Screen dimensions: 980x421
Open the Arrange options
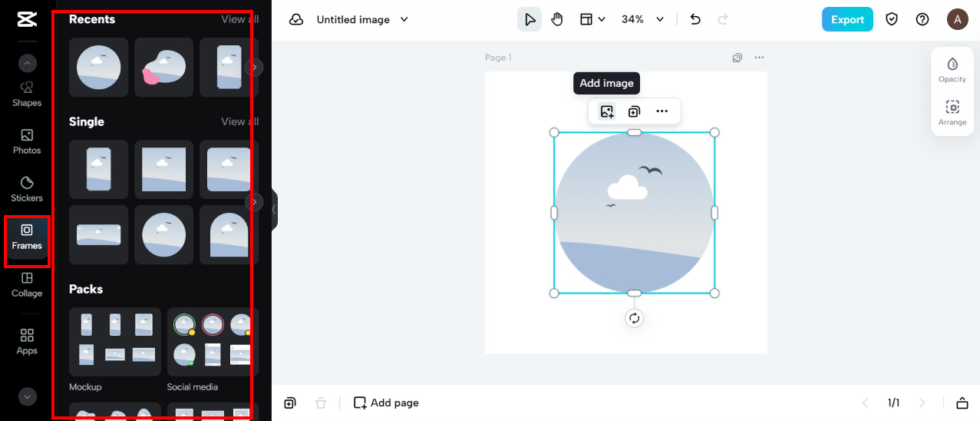click(952, 112)
